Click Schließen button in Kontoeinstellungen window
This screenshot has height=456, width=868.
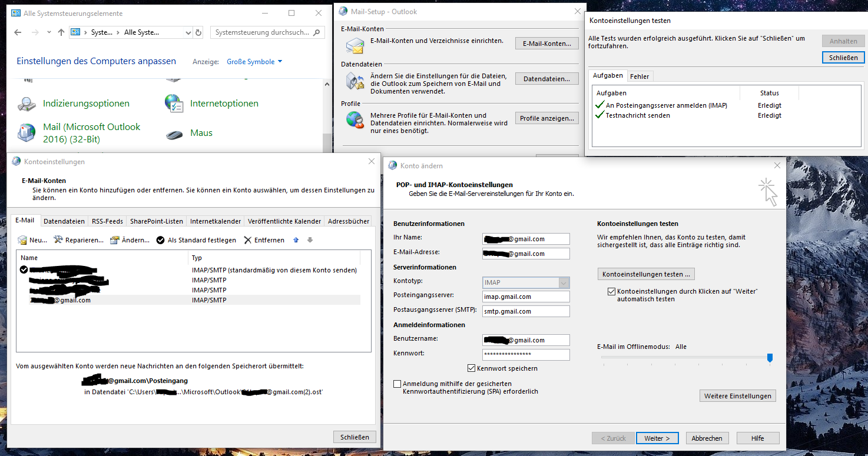pos(355,437)
